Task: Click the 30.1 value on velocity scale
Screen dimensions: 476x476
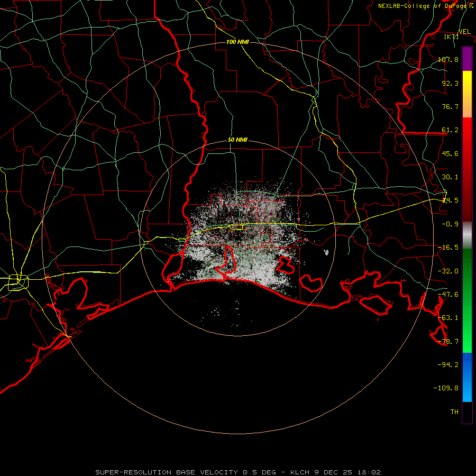Action: pyautogui.click(x=450, y=177)
